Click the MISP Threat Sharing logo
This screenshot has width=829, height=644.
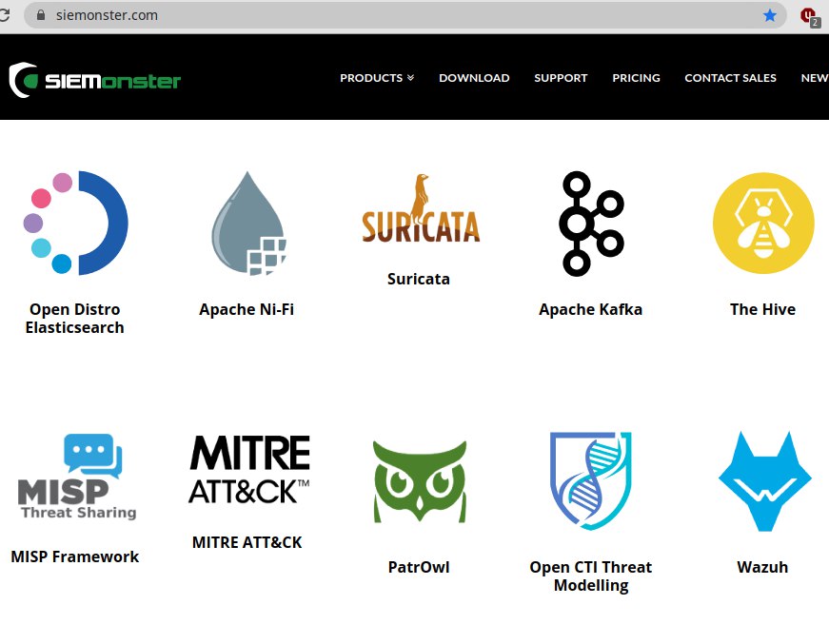[x=77, y=477]
